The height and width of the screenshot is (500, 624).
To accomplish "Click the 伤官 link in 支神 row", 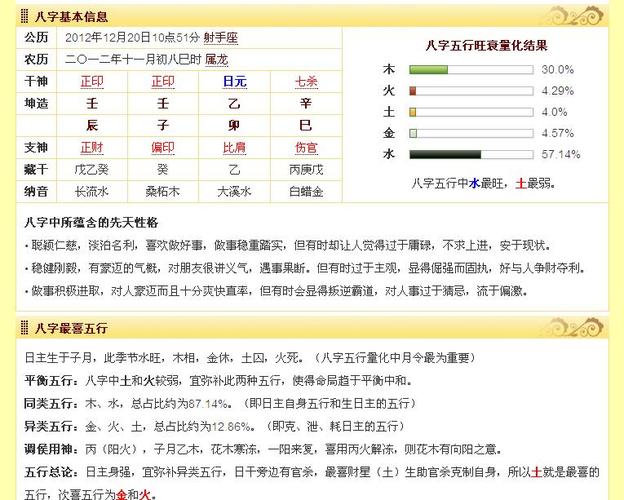I will (x=306, y=148).
